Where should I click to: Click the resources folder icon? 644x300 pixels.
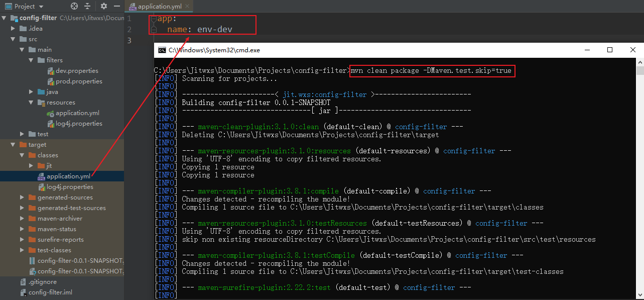(x=41, y=103)
